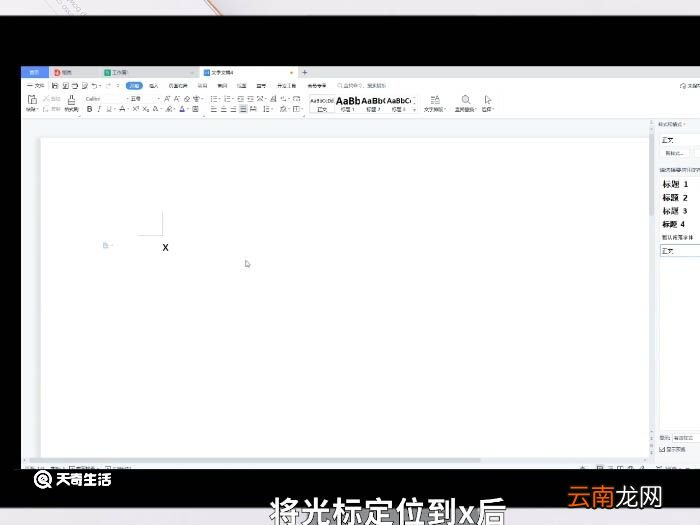Insert a numbered list
This screenshot has width=700, height=525.
228,99
